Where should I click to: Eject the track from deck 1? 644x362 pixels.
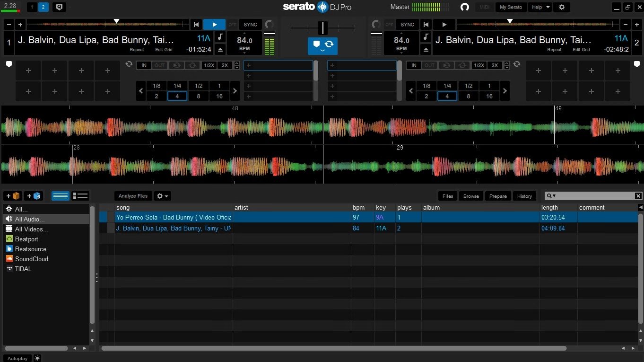click(x=220, y=49)
